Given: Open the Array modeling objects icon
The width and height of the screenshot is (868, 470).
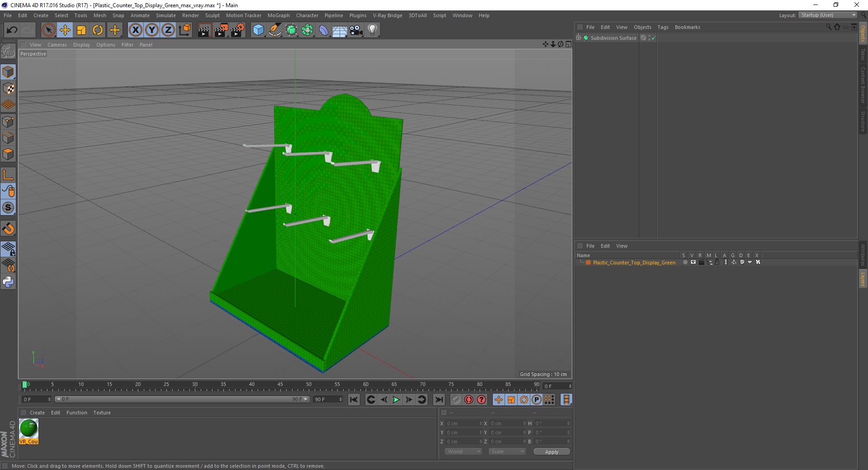Looking at the screenshot, I should pos(307,30).
